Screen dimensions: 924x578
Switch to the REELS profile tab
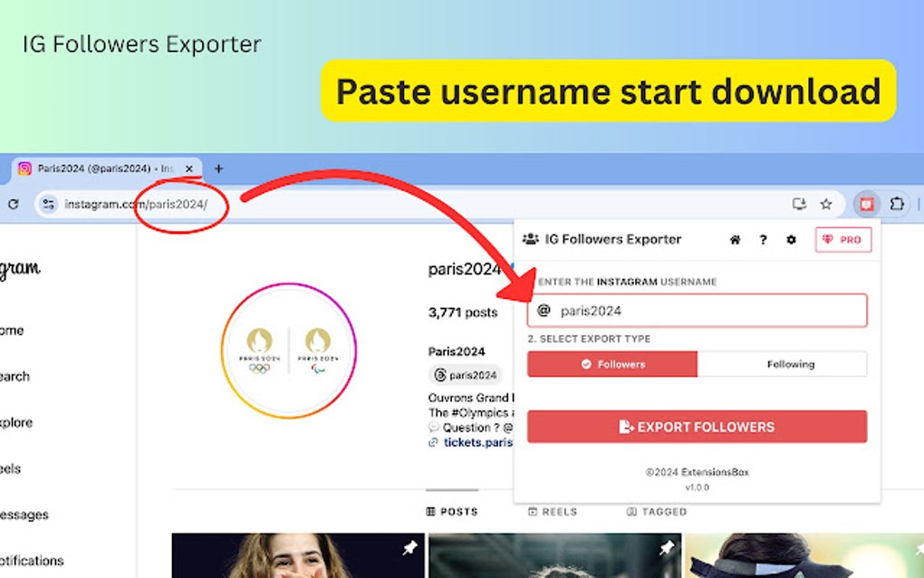click(553, 511)
